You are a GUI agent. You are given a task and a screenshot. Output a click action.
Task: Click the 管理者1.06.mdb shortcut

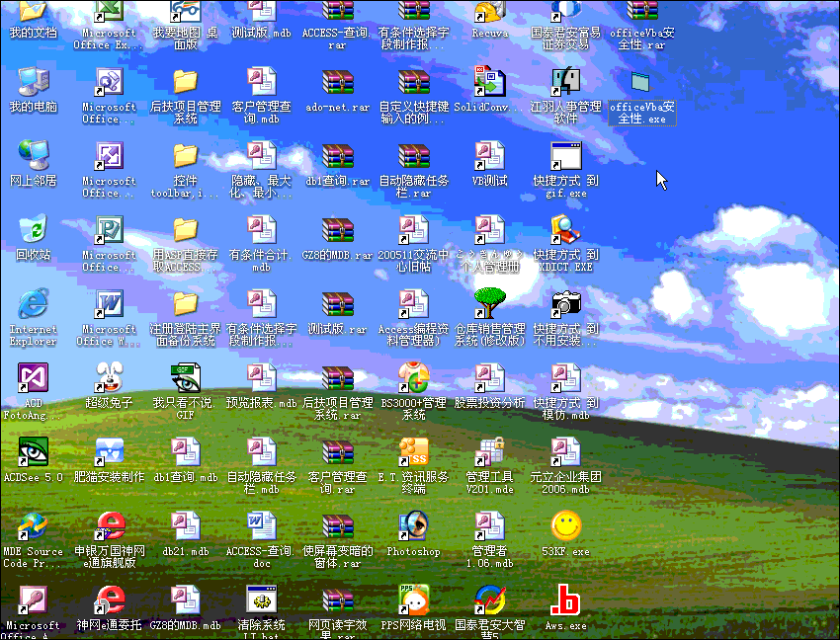(x=489, y=525)
